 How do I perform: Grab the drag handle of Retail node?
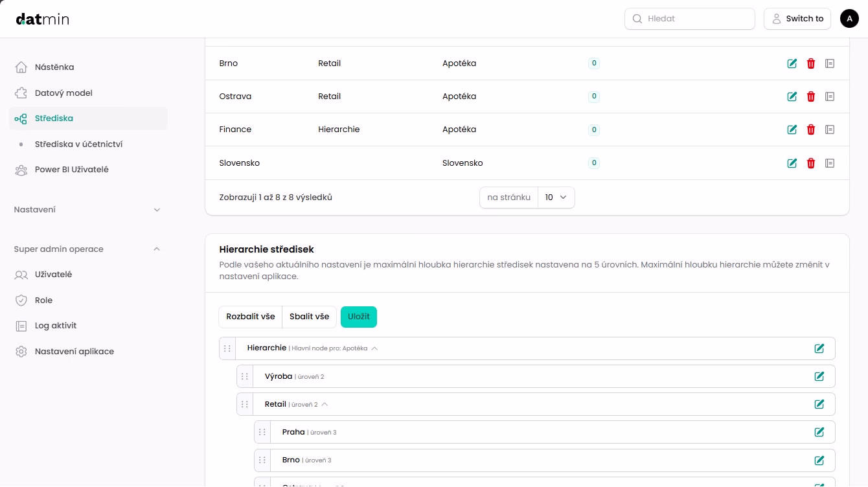tap(245, 404)
